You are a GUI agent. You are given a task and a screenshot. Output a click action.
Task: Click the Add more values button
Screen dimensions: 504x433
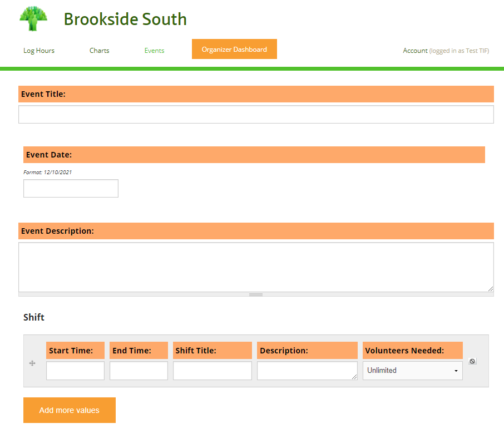[x=70, y=410]
